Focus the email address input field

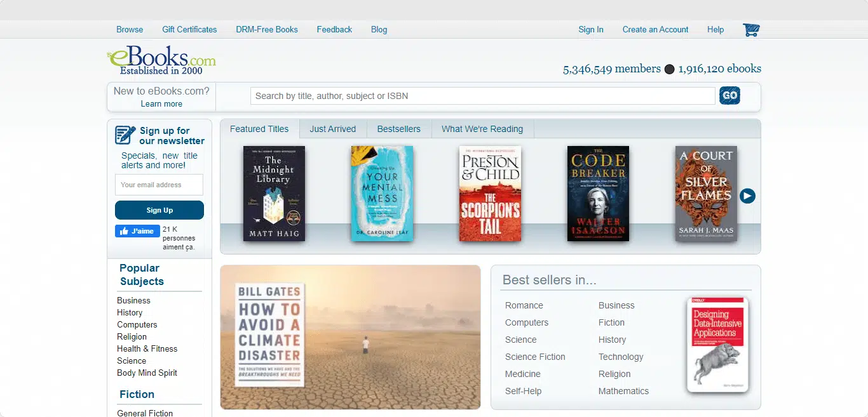(x=159, y=185)
